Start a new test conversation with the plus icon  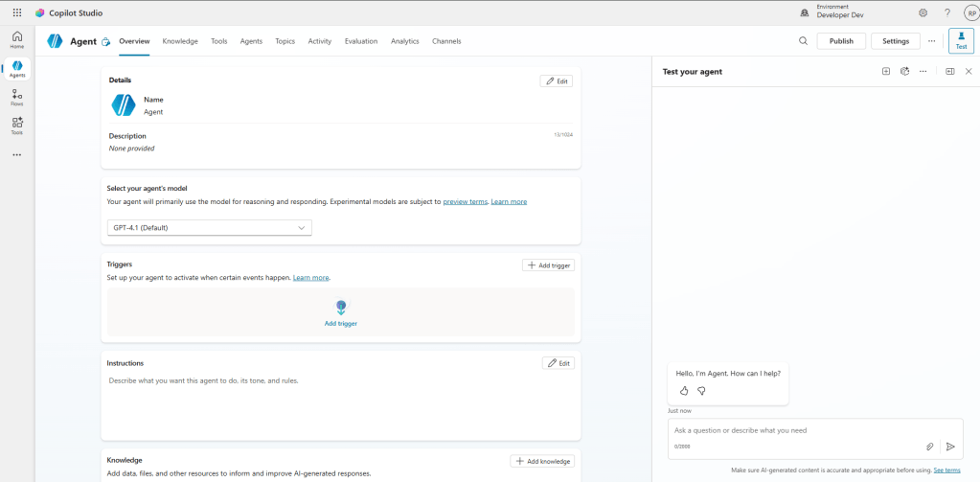pyautogui.click(x=886, y=72)
